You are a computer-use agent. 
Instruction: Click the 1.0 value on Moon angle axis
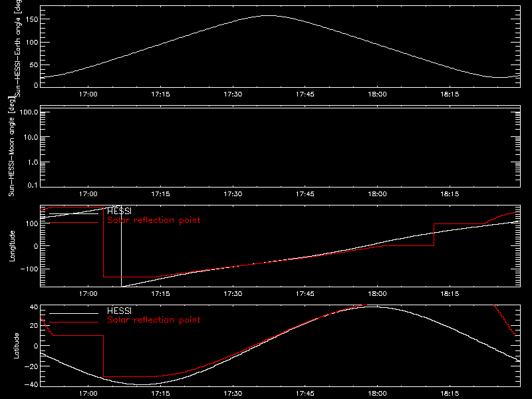[33, 162]
